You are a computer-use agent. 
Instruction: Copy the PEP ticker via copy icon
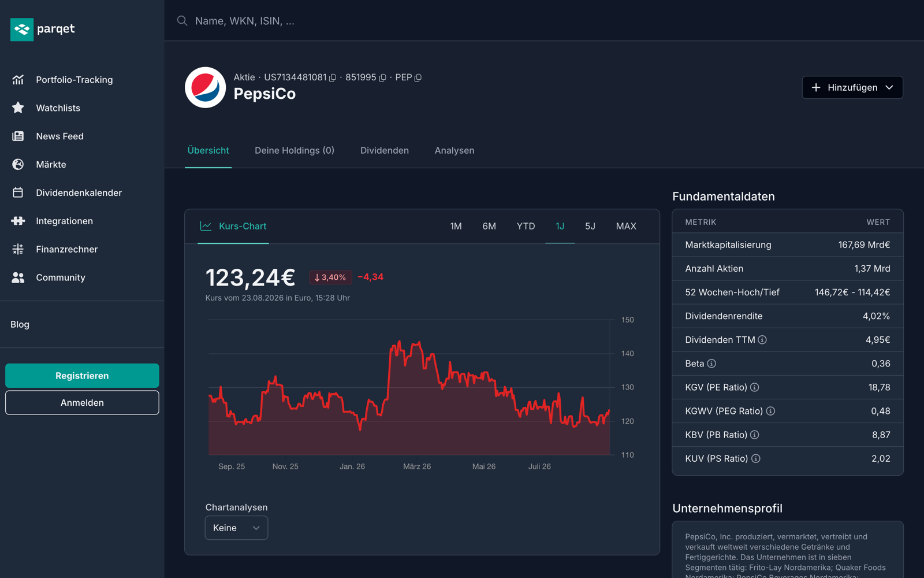click(418, 77)
